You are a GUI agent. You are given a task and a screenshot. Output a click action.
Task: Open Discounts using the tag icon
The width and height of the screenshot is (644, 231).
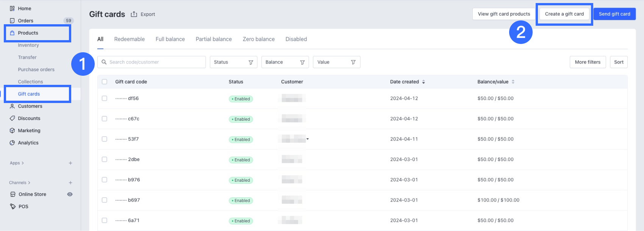click(12, 119)
